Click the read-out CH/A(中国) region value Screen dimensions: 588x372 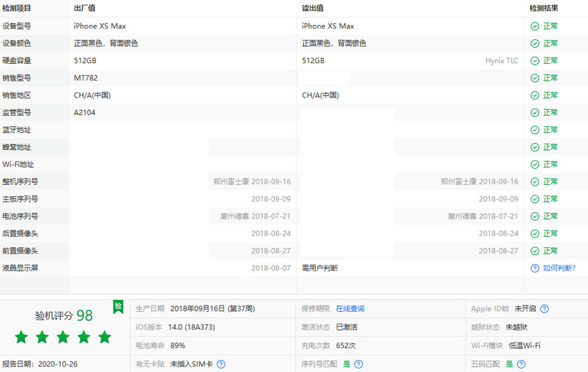321,95
